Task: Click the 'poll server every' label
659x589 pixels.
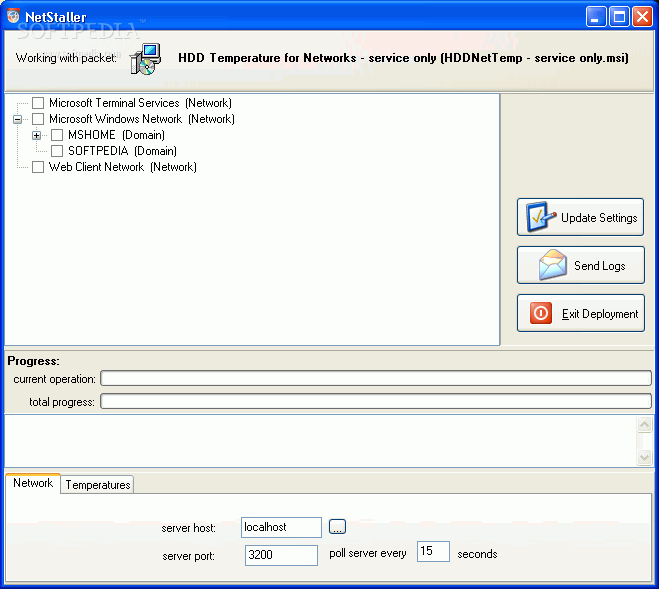Action: click(x=368, y=554)
